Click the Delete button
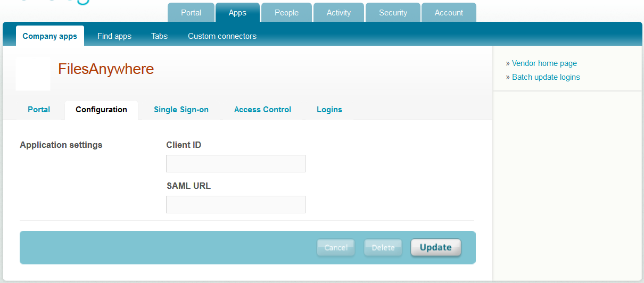644x283 pixels. 383,247
